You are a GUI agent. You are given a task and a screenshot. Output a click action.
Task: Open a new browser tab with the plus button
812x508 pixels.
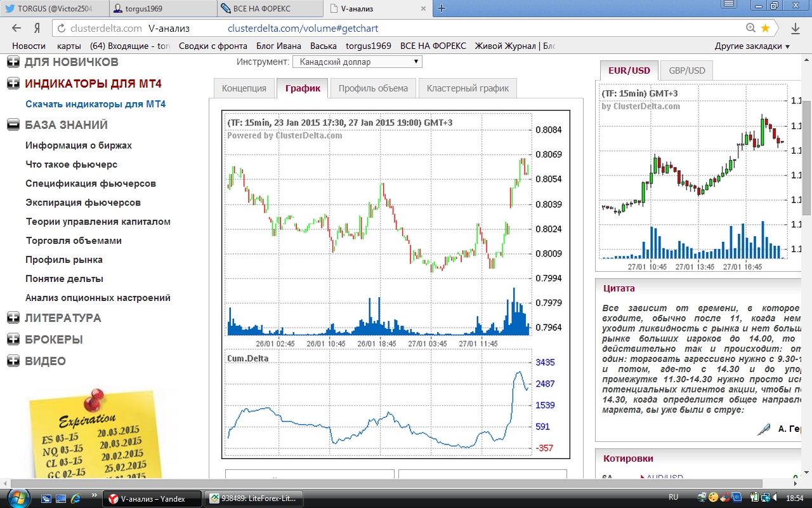pos(442,8)
